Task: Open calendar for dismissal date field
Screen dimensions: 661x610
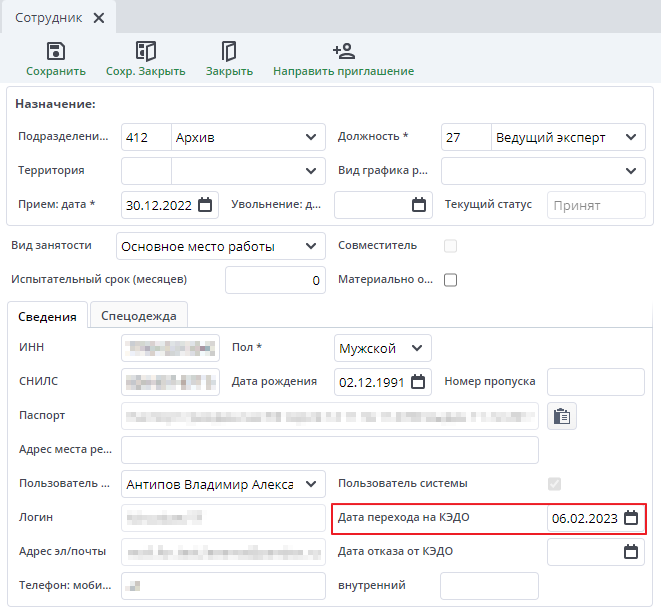Action: tap(419, 205)
